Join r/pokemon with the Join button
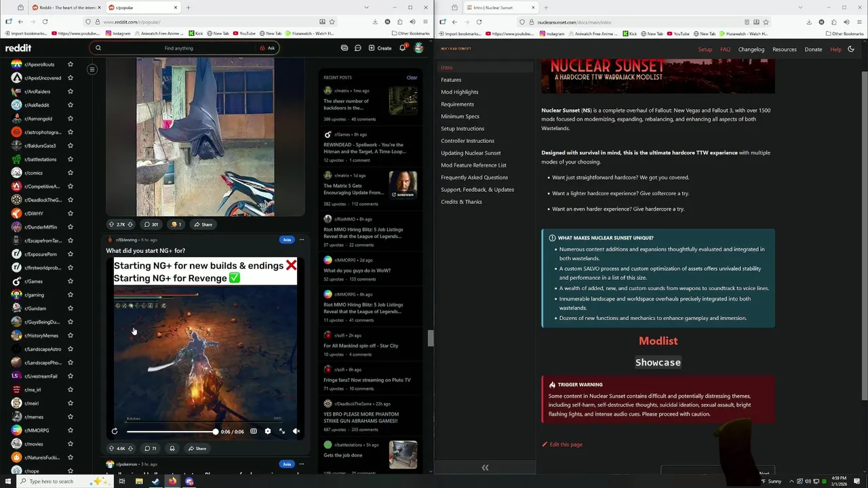Image resolution: width=868 pixels, height=488 pixels. (287, 464)
